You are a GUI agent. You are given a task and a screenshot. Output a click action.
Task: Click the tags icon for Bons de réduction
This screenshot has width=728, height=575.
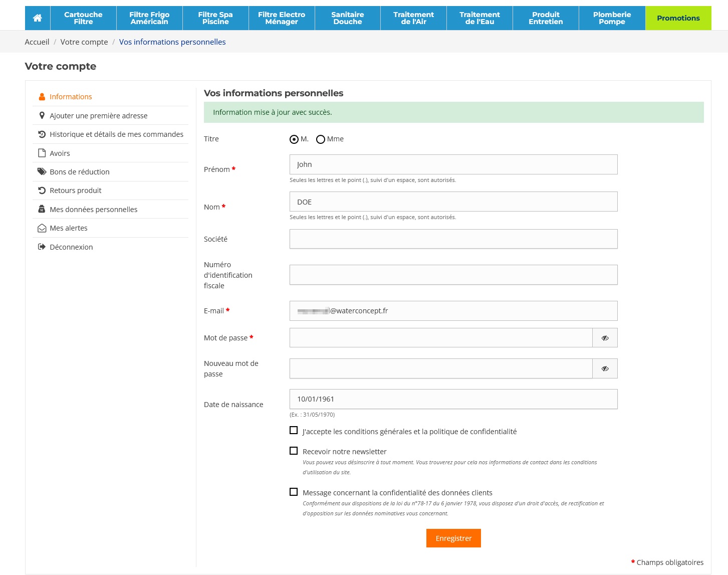tap(42, 172)
